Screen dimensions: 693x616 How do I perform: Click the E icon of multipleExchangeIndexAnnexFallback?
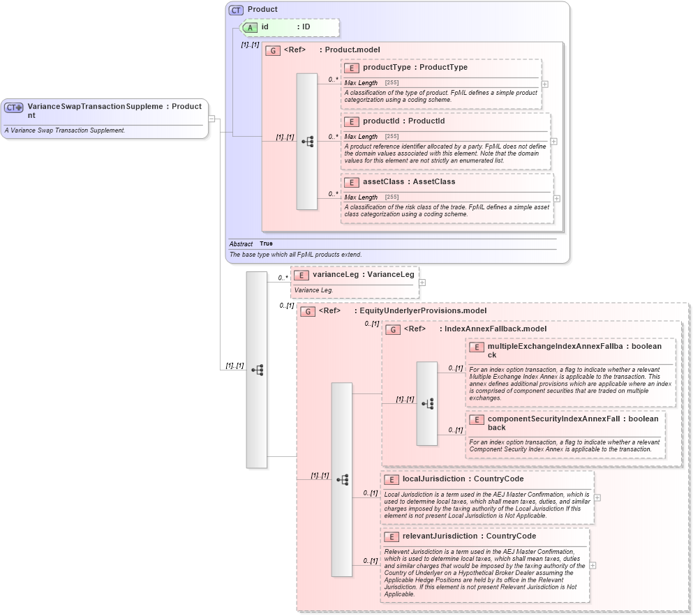[x=477, y=347]
